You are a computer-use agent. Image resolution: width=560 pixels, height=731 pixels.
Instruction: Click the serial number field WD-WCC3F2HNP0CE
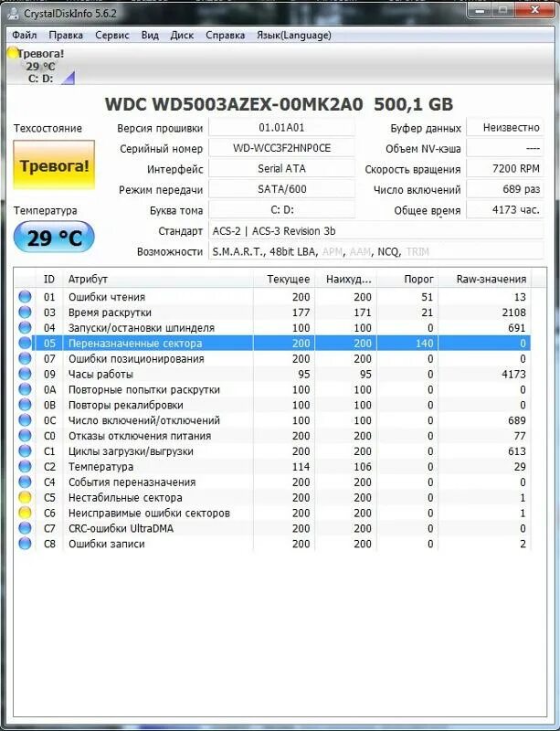tap(281, 148)
